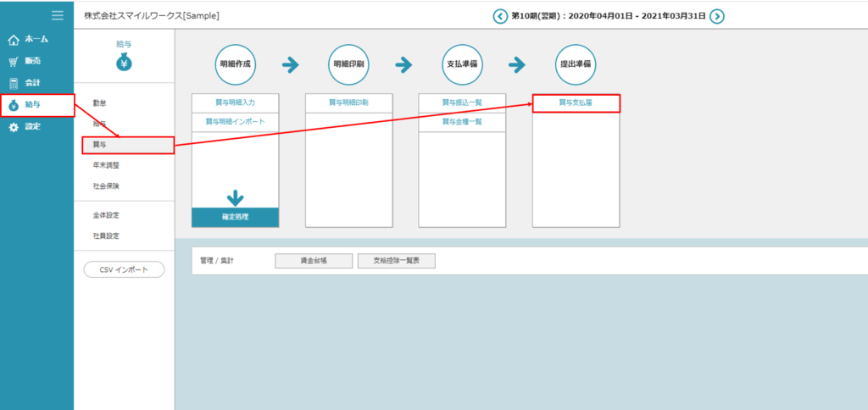Screen dimensions: 868x410
Task: Select 給与 in the left sidebar
Action: tap(36, 104)
